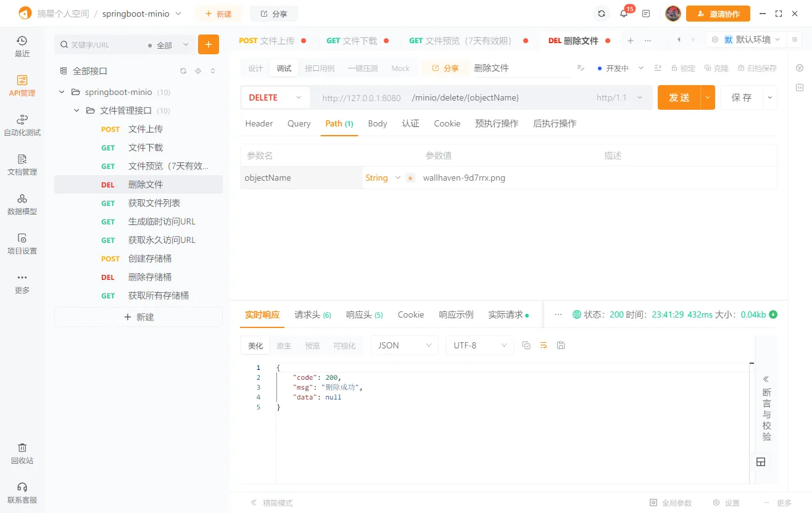Open the tab bar more options ellipsis
Image resolution: width=812 pixels, height=513 pixels.
(x=648, y=41)
